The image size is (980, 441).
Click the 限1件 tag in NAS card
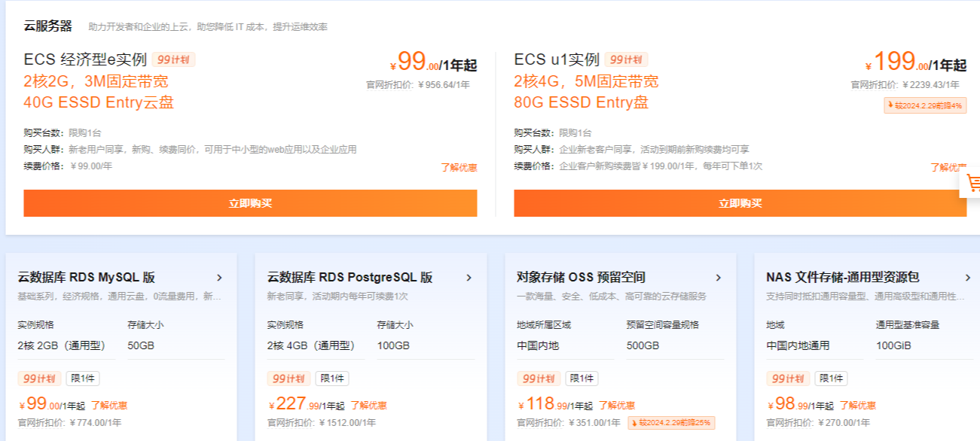pyautogui.click(x=832, y=379)
